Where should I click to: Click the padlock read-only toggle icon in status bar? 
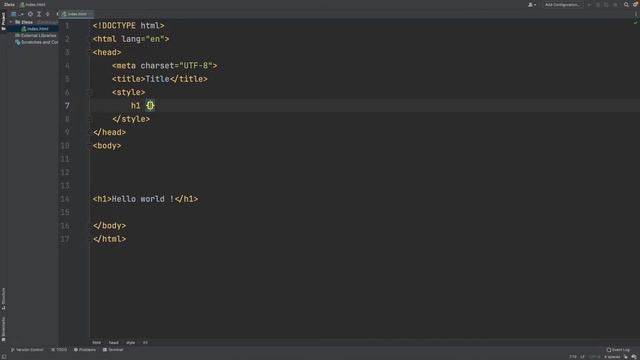(626, 357)
